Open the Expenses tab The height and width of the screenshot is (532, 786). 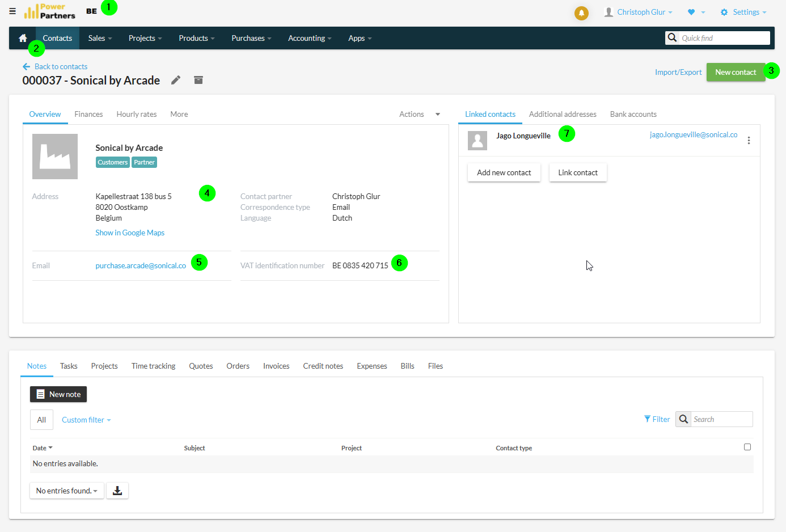[x=372, y=366]
